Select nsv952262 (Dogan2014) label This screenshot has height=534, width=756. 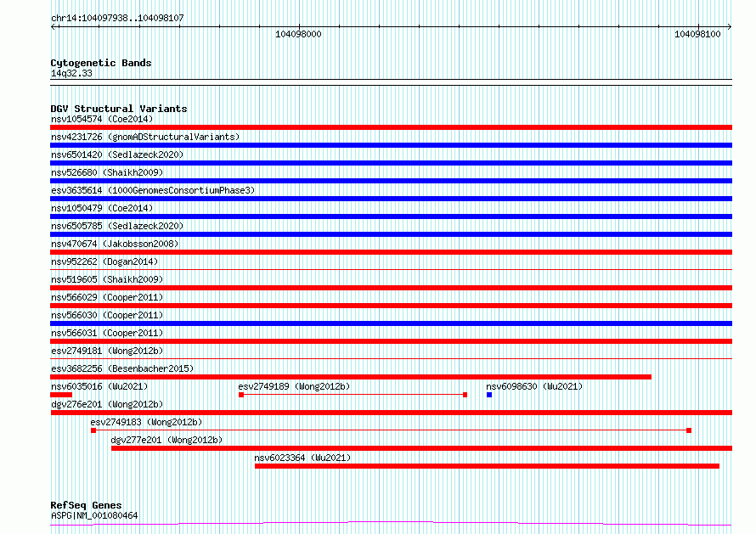pyautogui.click(x=104, y=261)
